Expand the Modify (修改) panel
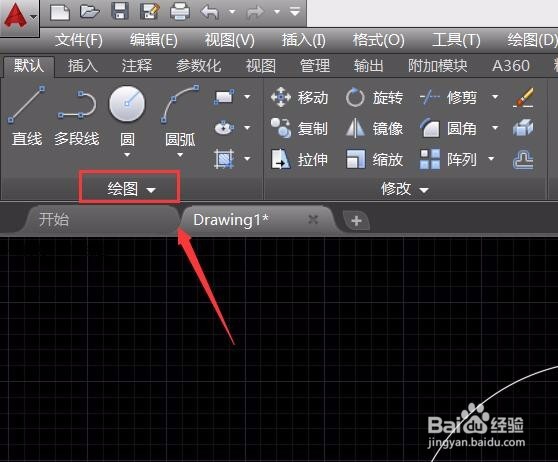The image size is (558, 462). pyautogui.click(x=404, y=189)
